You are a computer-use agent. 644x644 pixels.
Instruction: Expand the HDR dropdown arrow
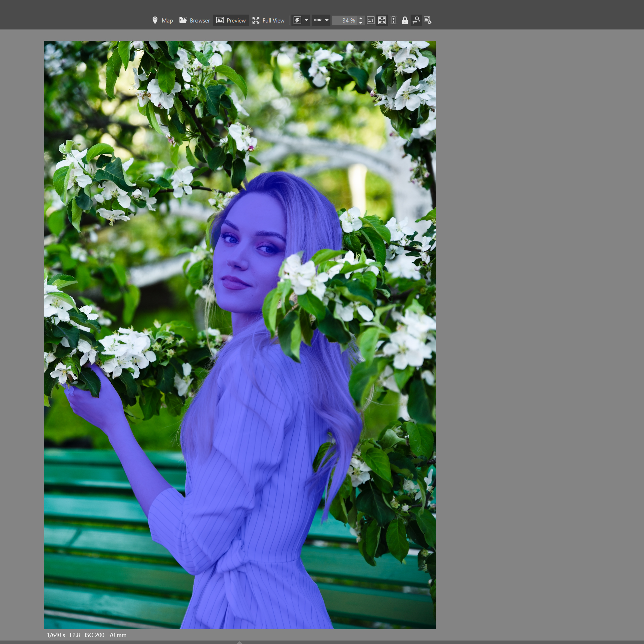click(x=327, y=20)
